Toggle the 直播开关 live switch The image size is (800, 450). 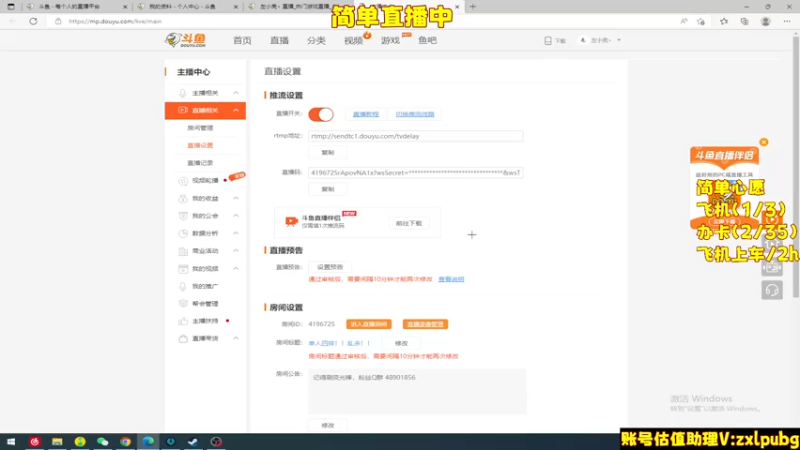tap(321, 114)
